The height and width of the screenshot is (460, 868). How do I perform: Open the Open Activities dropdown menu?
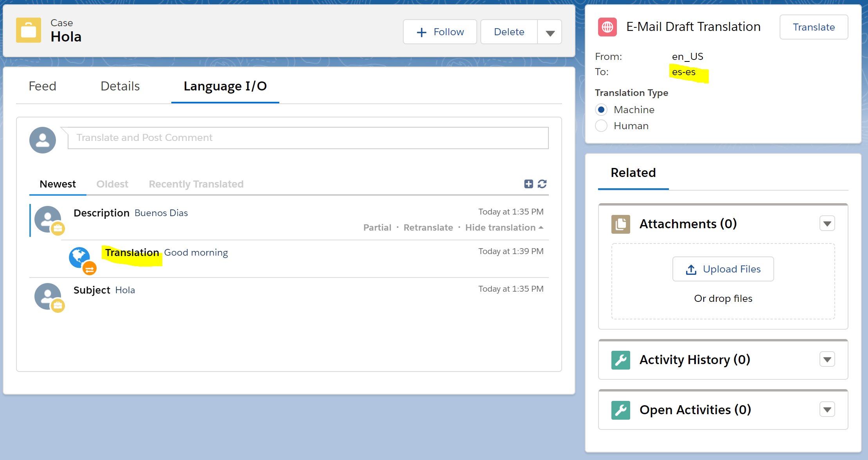827,409
